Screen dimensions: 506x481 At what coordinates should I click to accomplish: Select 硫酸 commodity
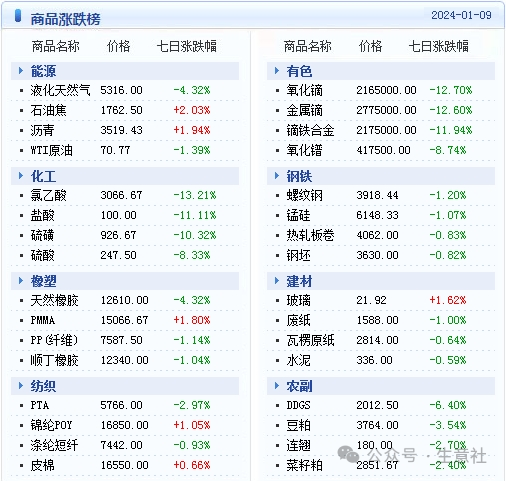(42, 255)
